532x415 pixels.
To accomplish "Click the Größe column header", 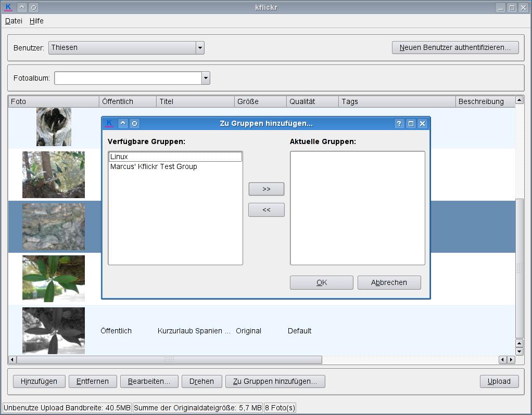I will [260, 102].
